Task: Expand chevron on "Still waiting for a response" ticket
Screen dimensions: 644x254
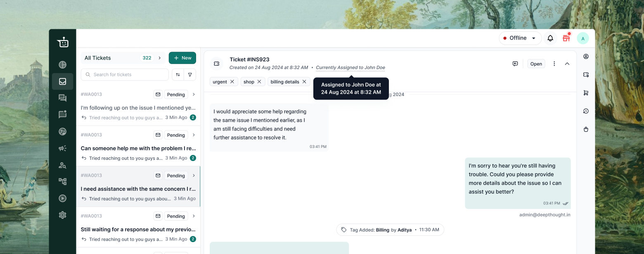Action: pos(194,216)
